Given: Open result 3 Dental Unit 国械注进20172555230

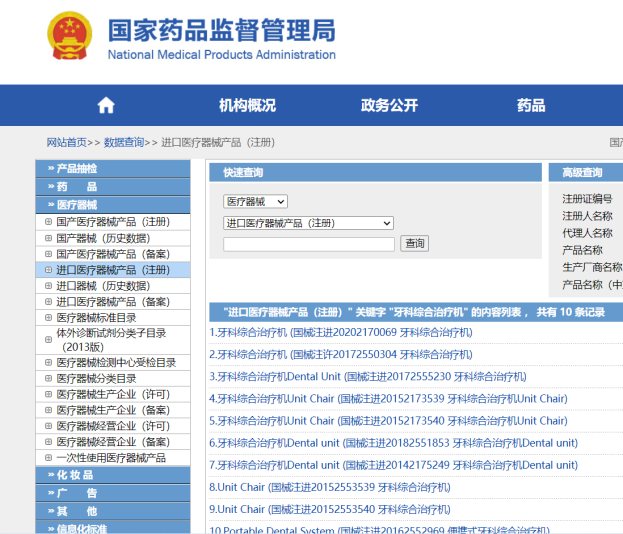Looking at the screenshot, I should [368, 376].
